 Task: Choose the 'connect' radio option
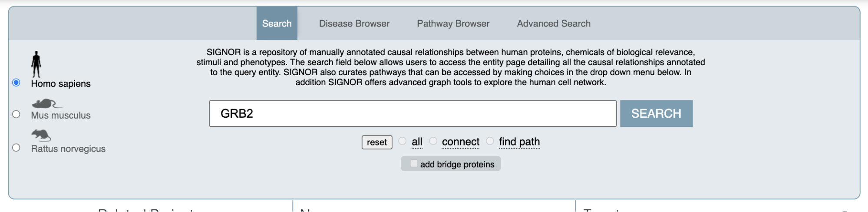(x=433, y=141)
